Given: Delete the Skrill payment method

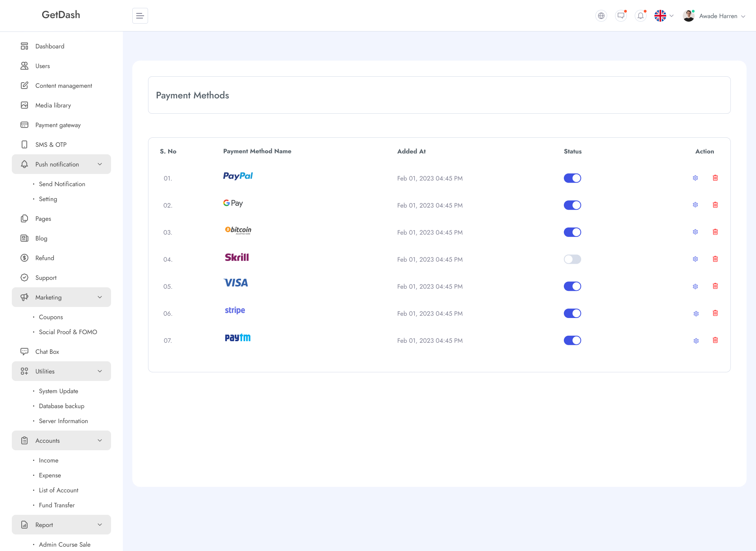Looking at the screenshot, I should 715,259.
